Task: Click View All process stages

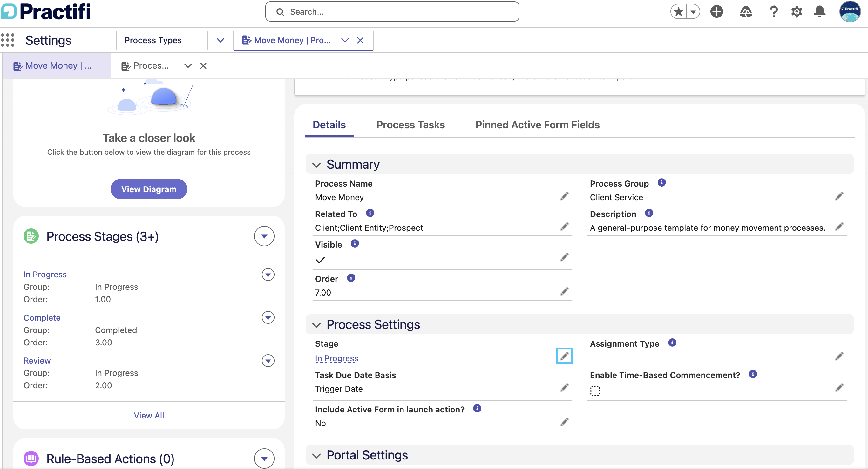Action: tap(149, 415)
